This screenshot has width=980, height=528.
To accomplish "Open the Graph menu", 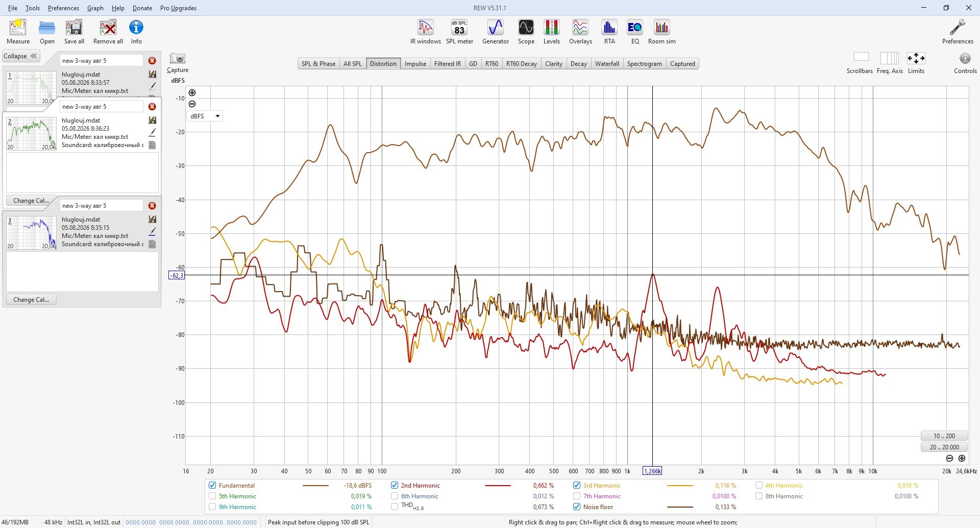I will [x=95, y=8].
